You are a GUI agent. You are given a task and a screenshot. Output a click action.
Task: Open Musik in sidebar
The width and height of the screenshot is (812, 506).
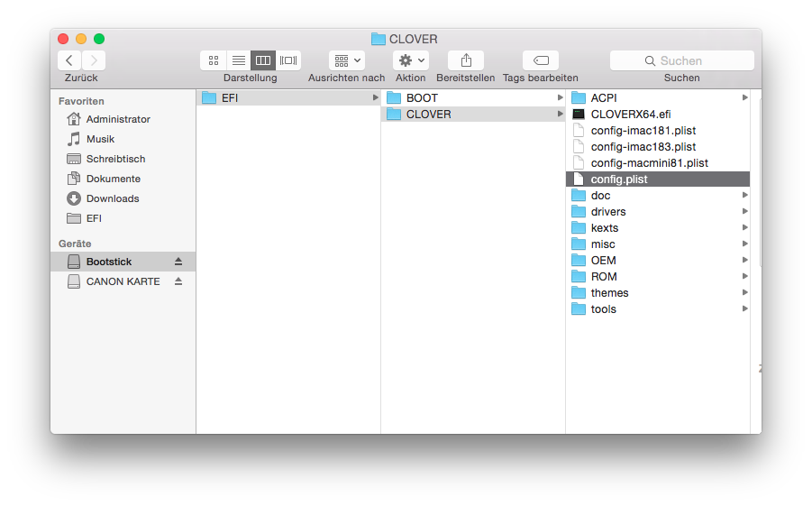pos(123,139)
